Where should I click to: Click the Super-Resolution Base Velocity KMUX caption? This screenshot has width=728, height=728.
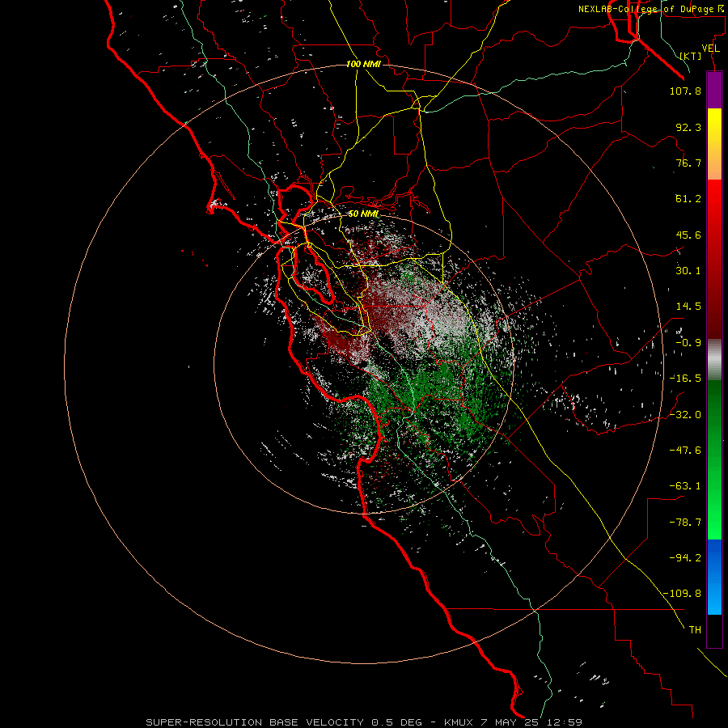click(364, 722)
